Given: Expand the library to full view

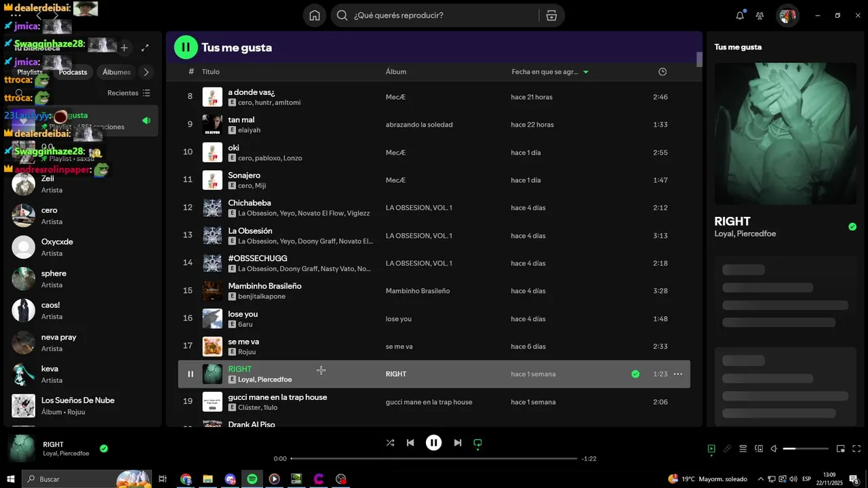Looking at the screenshot, I should point(145,47).
